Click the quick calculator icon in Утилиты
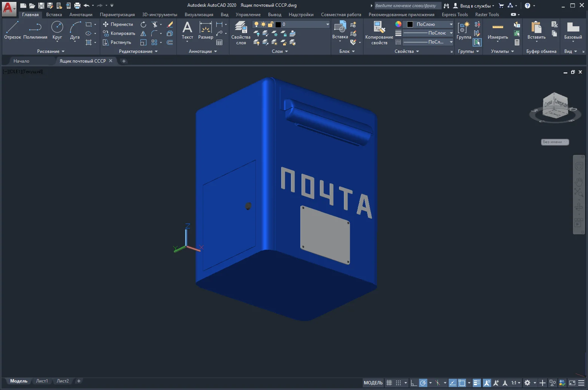588x390 pixels. point(517,42)
